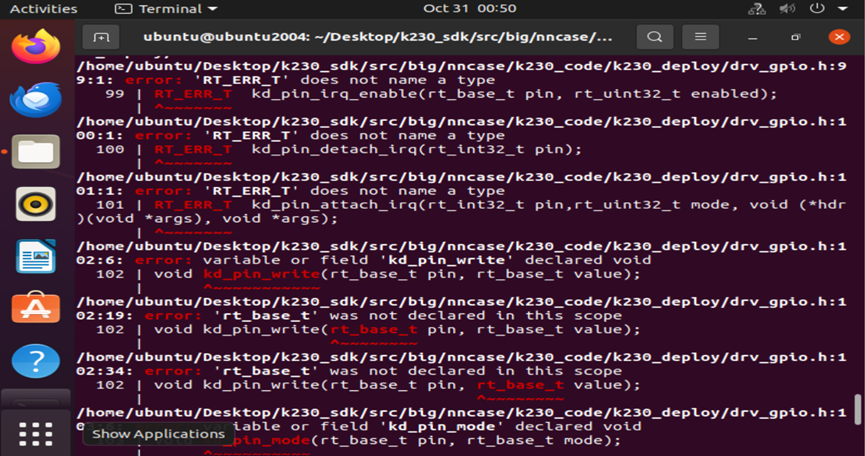Screen dimensions: 865x456
Task: Open the Files manager icon
Action: click(36, 152)
